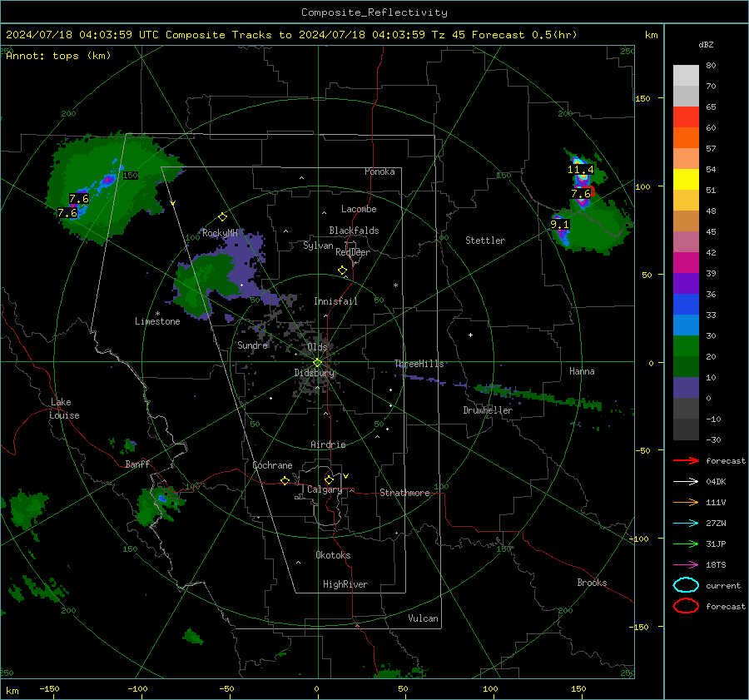The height and width of the screenshot is (700, 749).
Task: Click the Stettler map label
Action: [x=485, y=241]
